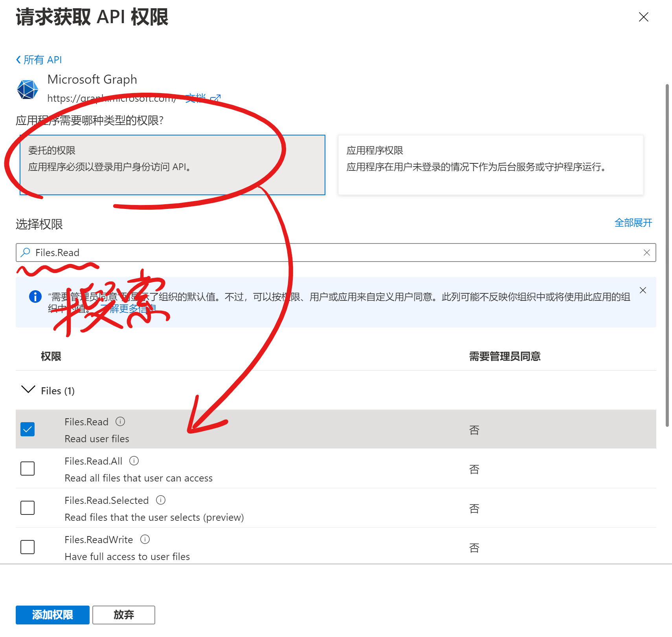This screenshot has width=672, height=637.
Task: Click the 权限 column header
Action: (x=51, y=357)
